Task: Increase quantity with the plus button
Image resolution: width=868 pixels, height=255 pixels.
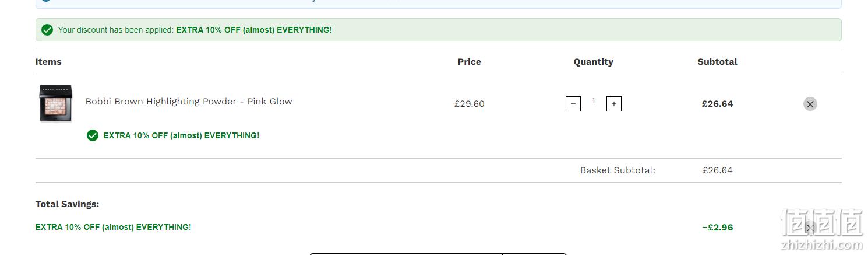Action: pos(613,104)
